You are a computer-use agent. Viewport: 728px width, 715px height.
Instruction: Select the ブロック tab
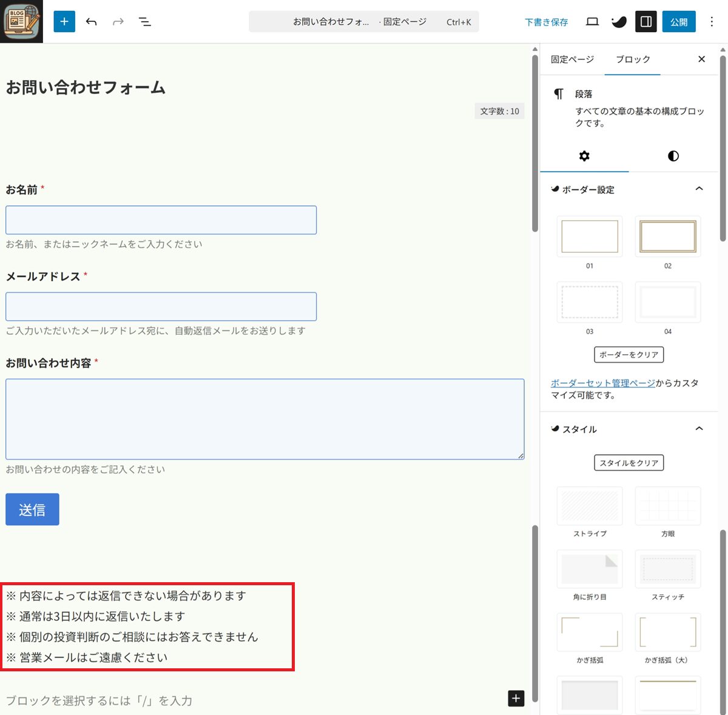[x=633, y=59]
